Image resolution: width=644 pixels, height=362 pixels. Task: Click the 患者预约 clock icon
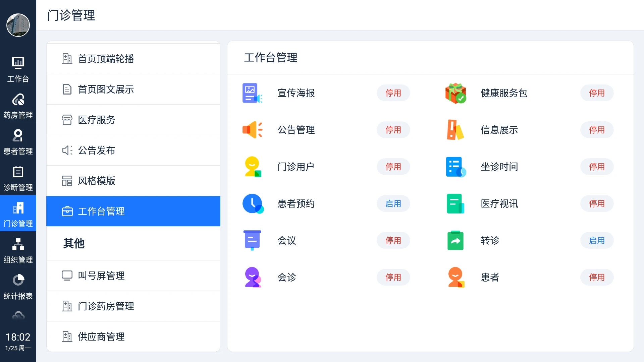coord(253,203)
